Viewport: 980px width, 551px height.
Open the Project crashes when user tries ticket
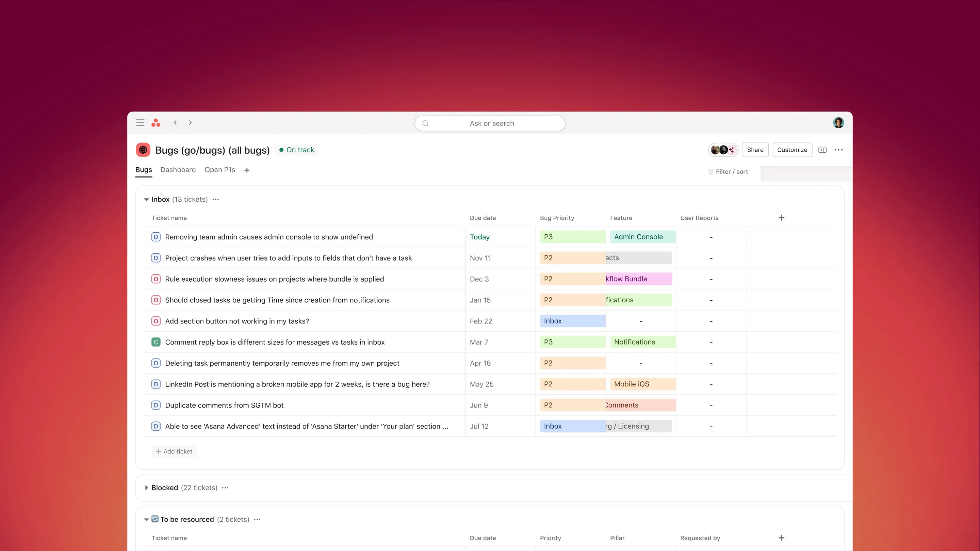288,258
